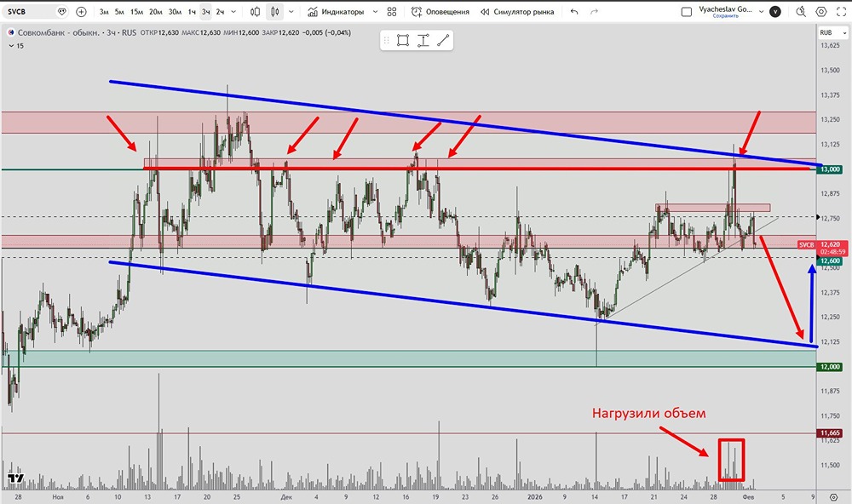The width and height of the screenshot is (852, 504).
Task: Open the favorite indicators chevron
Action: pos(375,11)
